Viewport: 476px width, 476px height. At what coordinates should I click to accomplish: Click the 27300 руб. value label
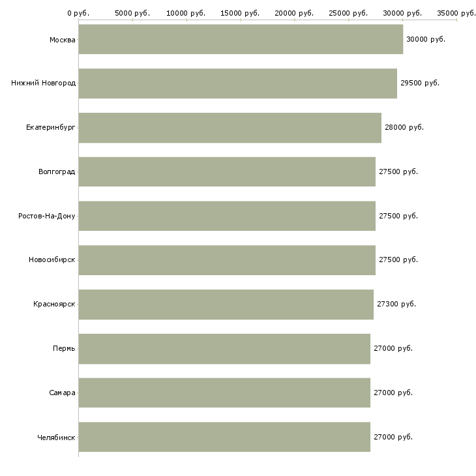[396, 305]
